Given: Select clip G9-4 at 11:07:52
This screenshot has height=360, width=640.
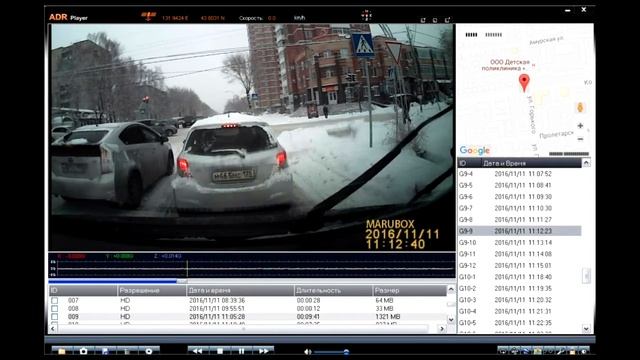Looking at the screenshot, I should tap(520, 174).
